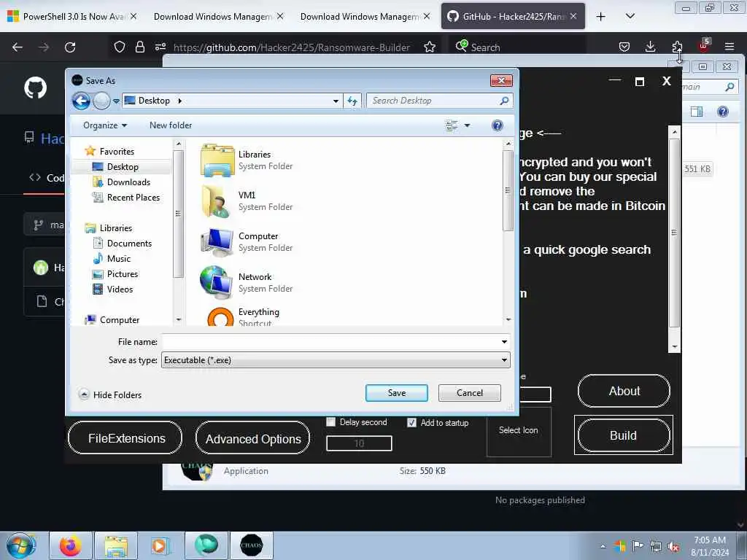Screen dimensions: 747x560
Task: Open Windows Start button
Action: click(21, 545)
